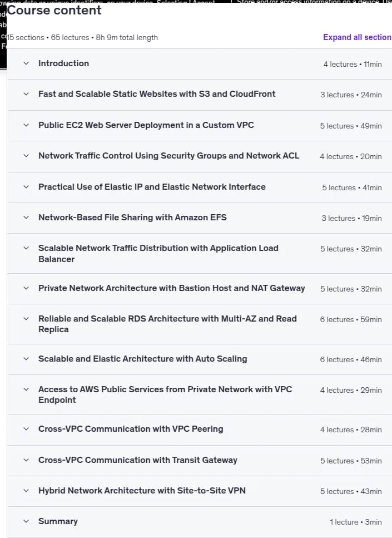The width and height of the screenshot is (392, 538).
Task: Expand chevron for Application Load Balancer section
Action: click(x=26, y=248)
